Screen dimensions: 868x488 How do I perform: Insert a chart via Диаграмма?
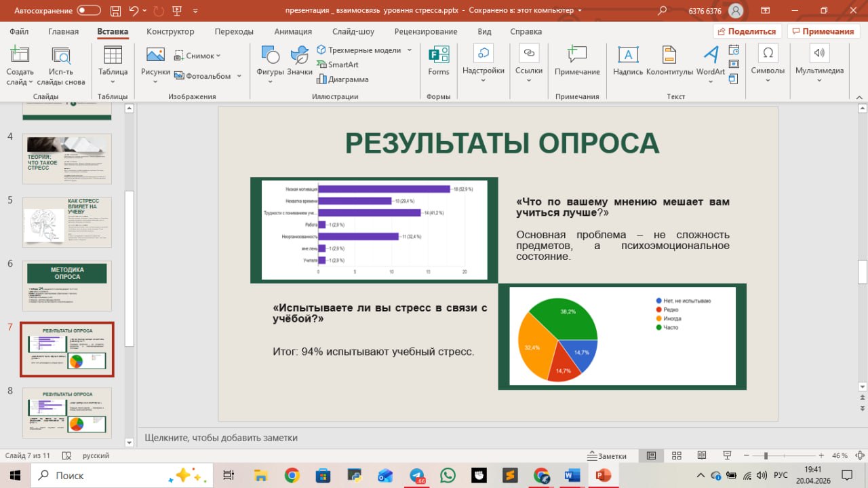pos(342,79)
